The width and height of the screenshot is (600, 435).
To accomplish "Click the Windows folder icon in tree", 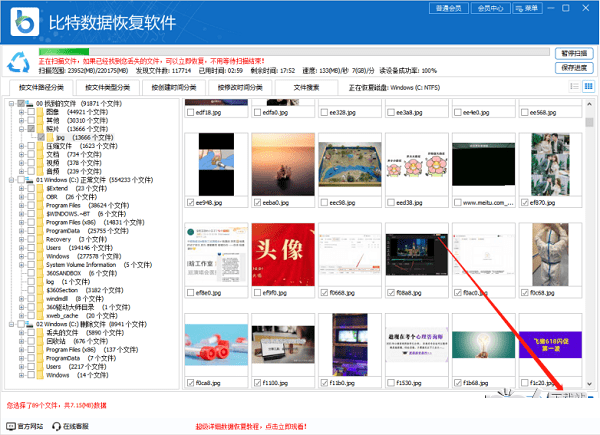I will pos(38,256).
